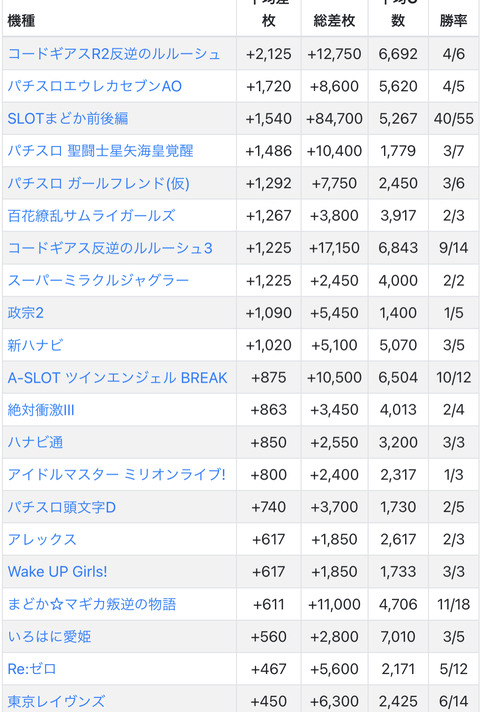Sort by 総差枚 column header
480x712 pixels.
[x=334, y=21]
